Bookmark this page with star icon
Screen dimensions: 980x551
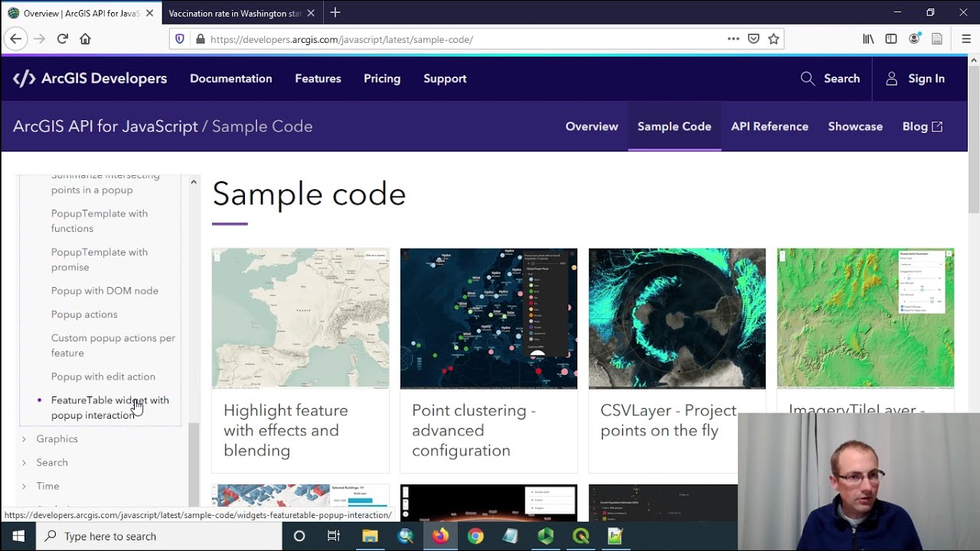click(773, 39)
